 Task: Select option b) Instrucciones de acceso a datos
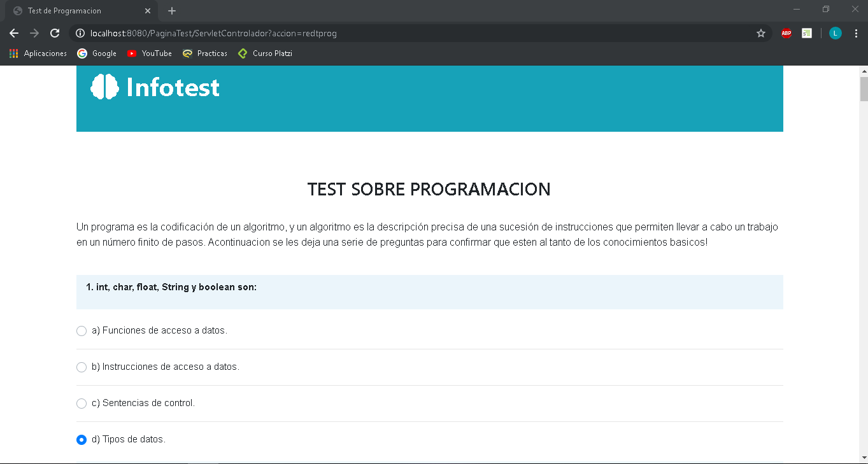click(82, 367)
